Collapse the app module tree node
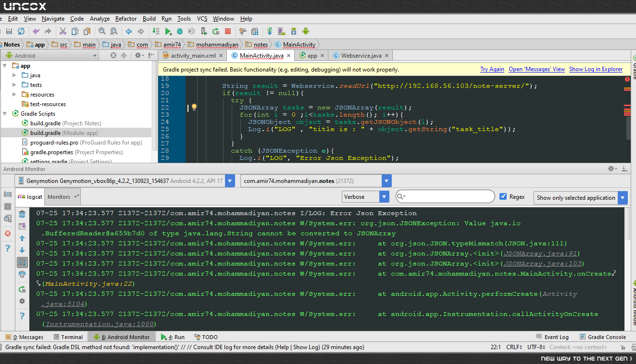This screenshot has height=364, width=636. point(5,66)
